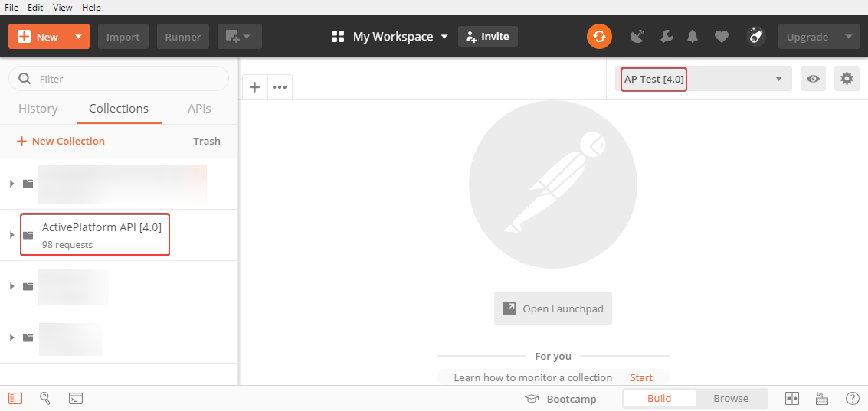Screen dimensions: 868x411
Task: Open the notifications bell icon
Action: pyautogui.click(x=693, y=37)
